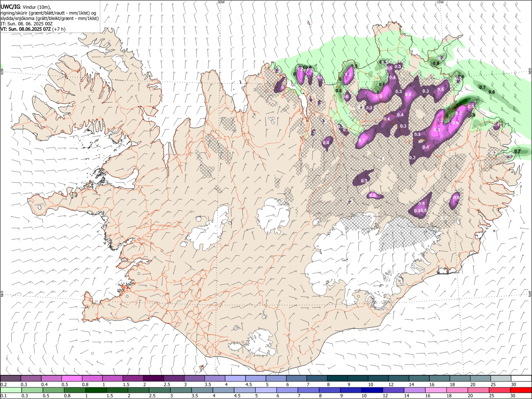
Task: Click the '0.1' legend value label
Action: pyautogui.click(x=3, y=396)
